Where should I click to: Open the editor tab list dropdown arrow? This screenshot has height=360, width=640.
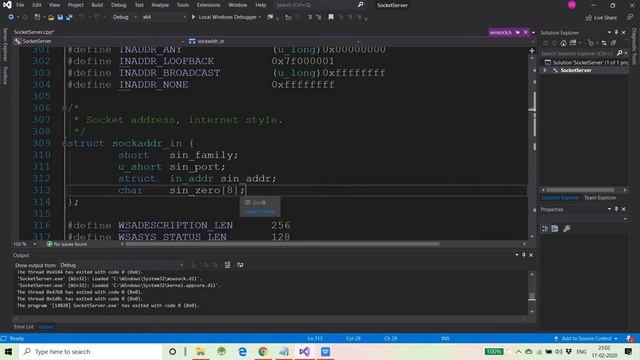(x=533, y=32)
